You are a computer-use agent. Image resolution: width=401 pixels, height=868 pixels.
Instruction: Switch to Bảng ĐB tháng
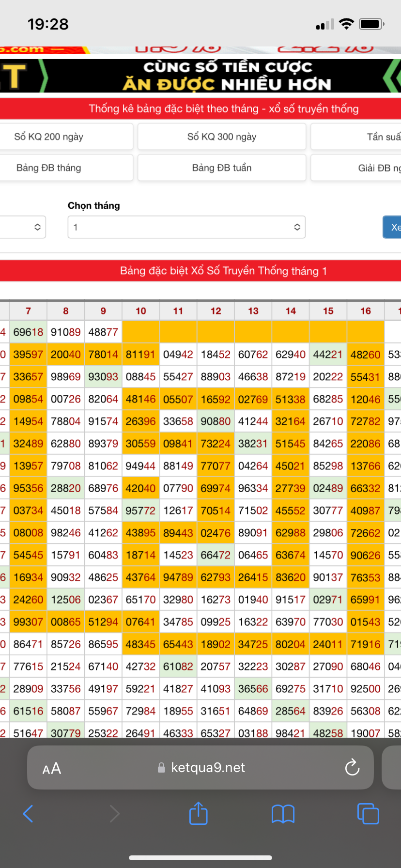pyautogui.click(x=65, y=168)
